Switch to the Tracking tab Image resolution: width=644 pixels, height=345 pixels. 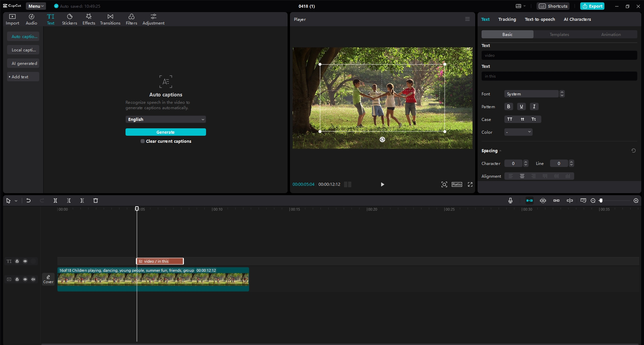(507, 19)
